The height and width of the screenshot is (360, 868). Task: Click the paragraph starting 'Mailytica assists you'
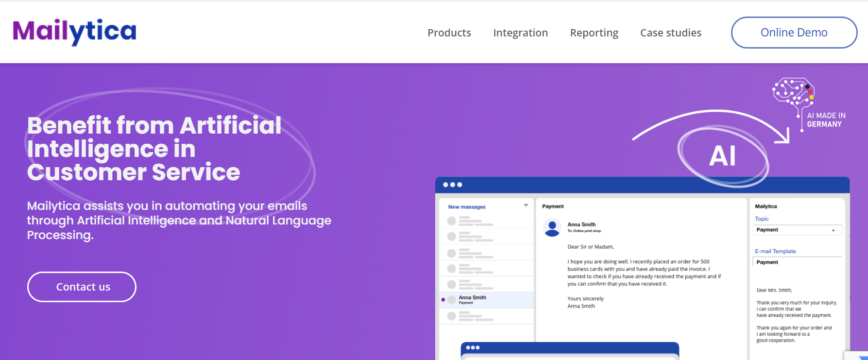click(x=179, y=220)
